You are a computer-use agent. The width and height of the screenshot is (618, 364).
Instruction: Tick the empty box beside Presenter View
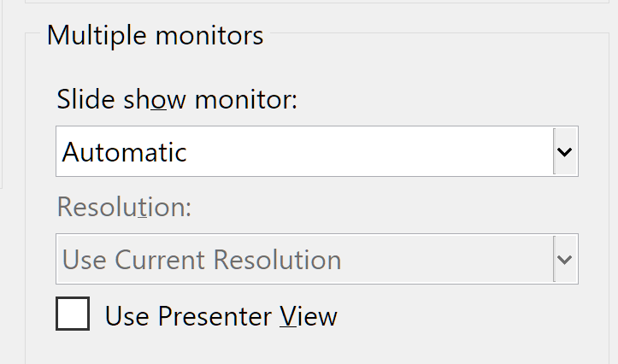point(73,314)
